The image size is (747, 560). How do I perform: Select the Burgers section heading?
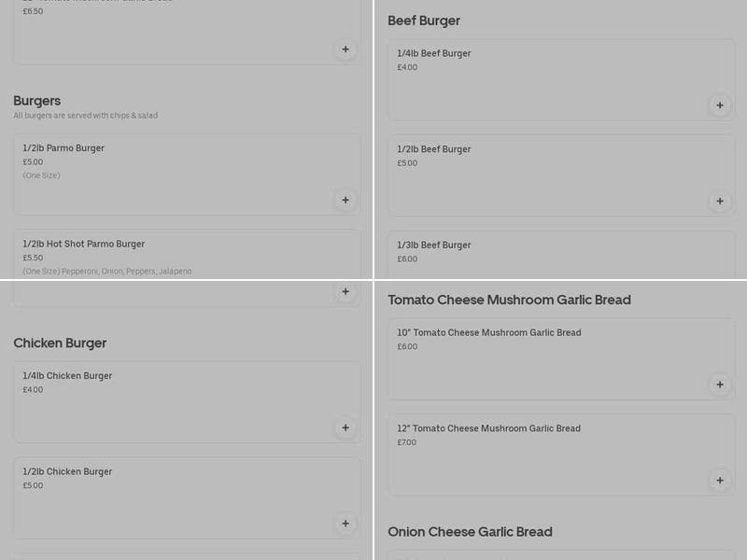tap(38, 100)
